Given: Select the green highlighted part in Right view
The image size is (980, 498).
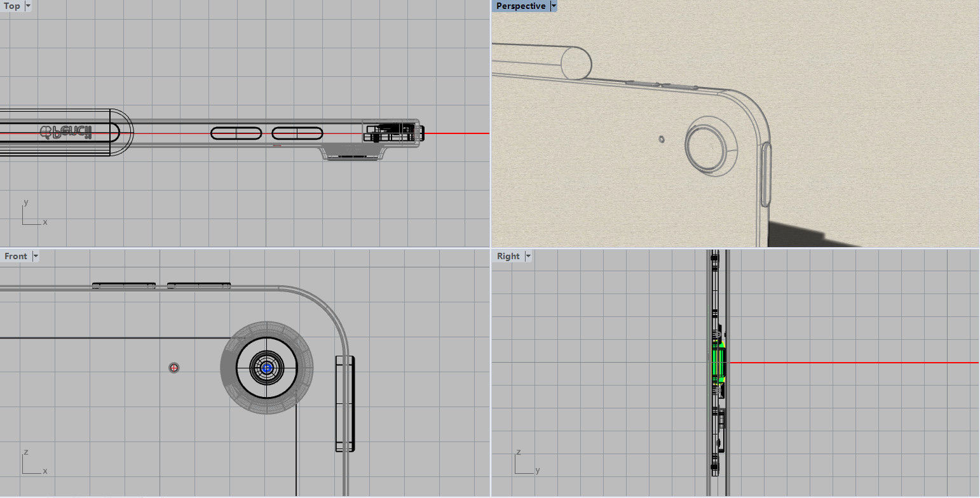Looking at the screenshot, I should point(718,363).
